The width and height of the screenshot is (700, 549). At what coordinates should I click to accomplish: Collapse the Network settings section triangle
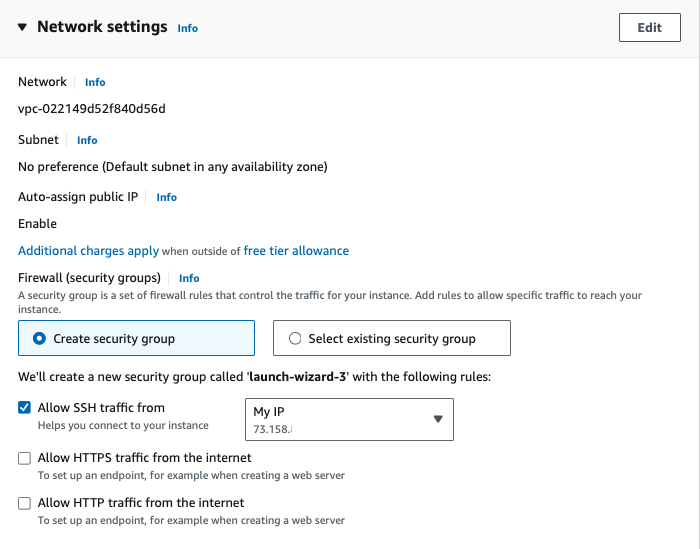[x=23, y=27]
